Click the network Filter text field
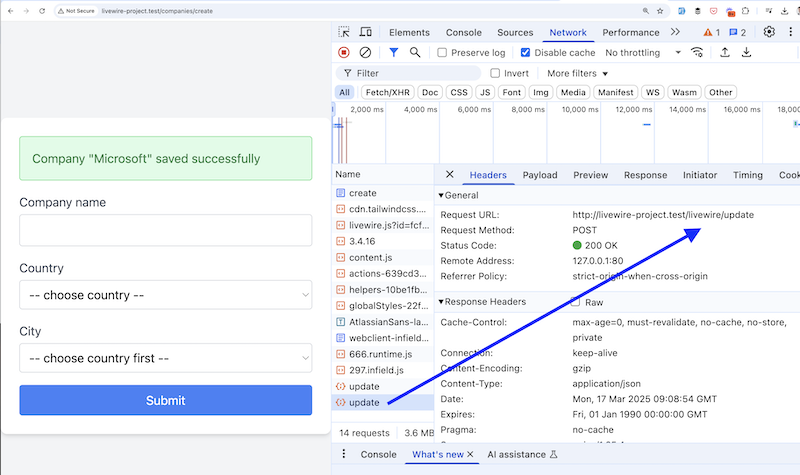The height and width of the screenshot is (475, 800). (x=408, y=73)
